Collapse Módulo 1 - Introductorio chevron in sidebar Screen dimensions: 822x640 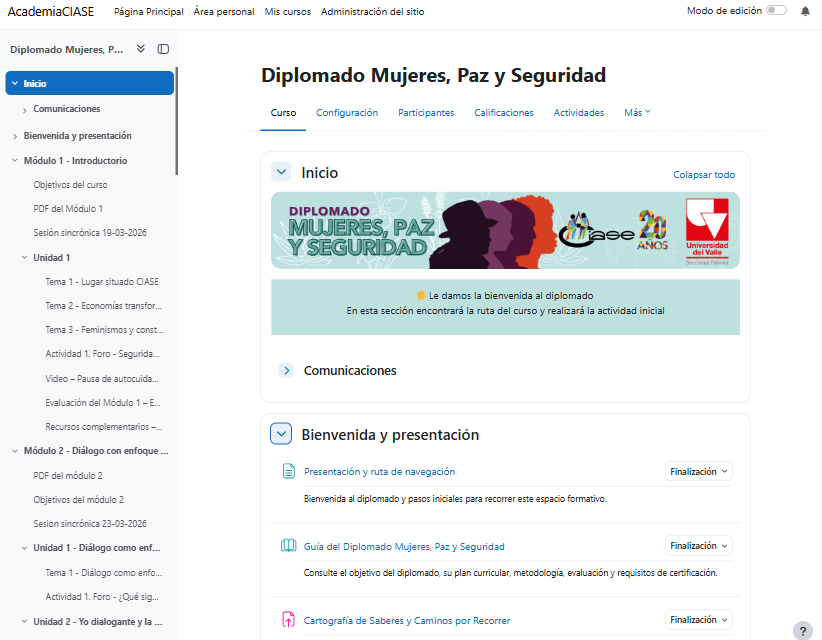click(15, 160)
